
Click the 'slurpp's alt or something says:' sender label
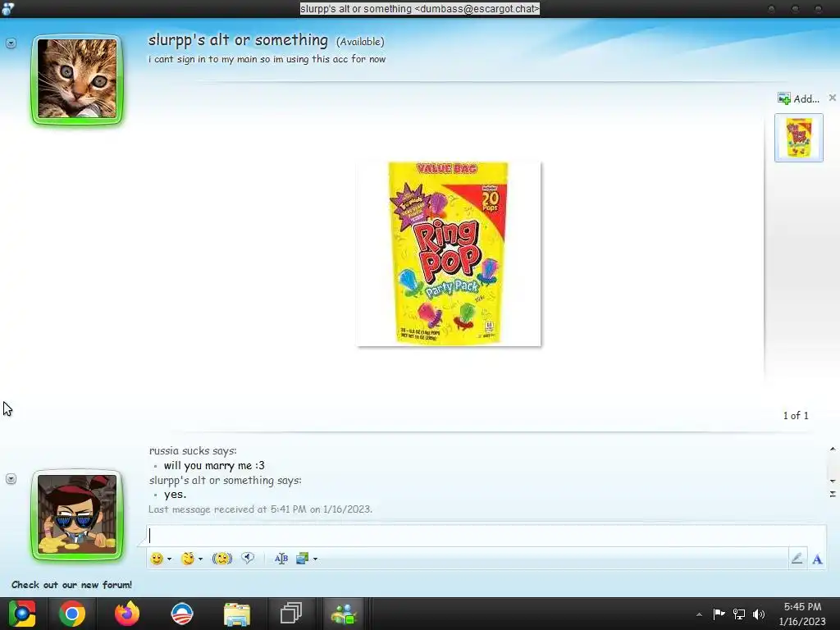[x=225, y=480]
